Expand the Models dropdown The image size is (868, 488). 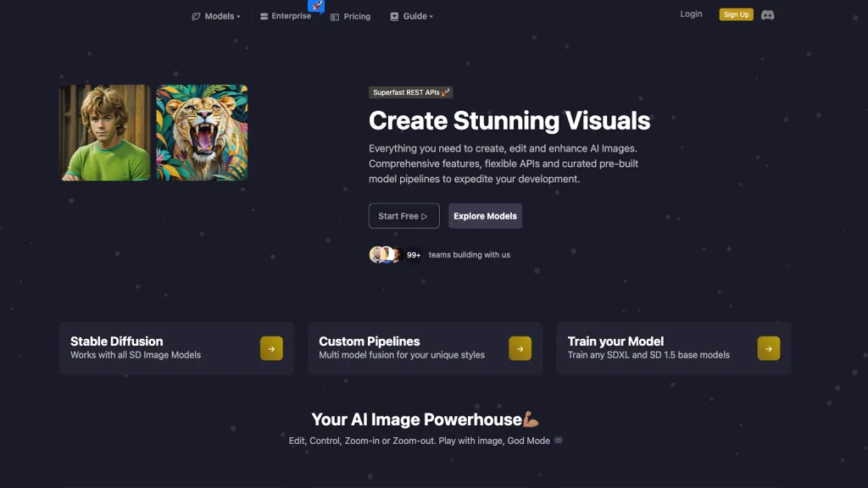tap(216, 16)
